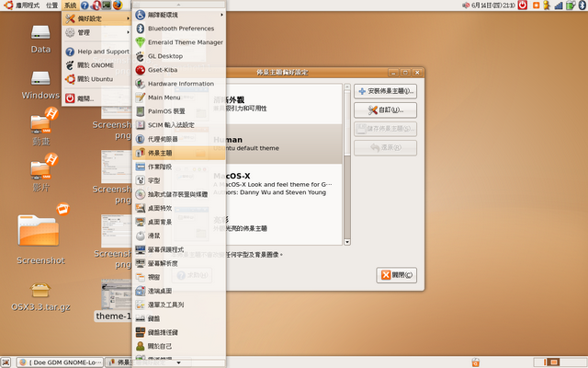Select 關於 Ubuntu
This screenshot has width=588, height=368.
point(96,79)
